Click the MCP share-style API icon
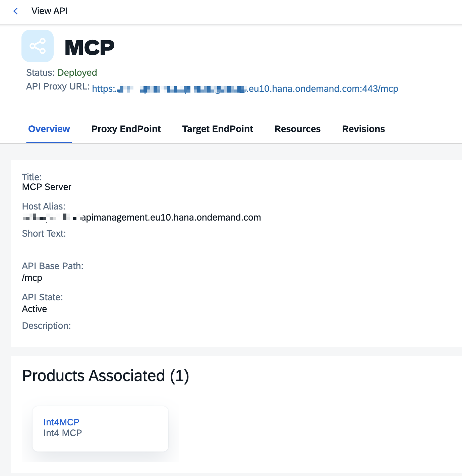The image size is (462, 476). [38, 46]
